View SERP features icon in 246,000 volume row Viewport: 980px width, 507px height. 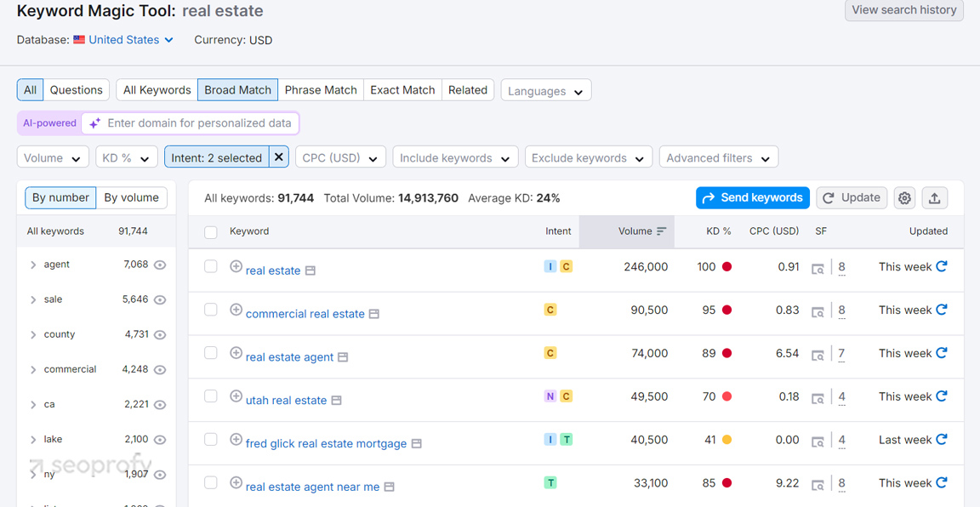pyautogui.click(x=818, y=270)
